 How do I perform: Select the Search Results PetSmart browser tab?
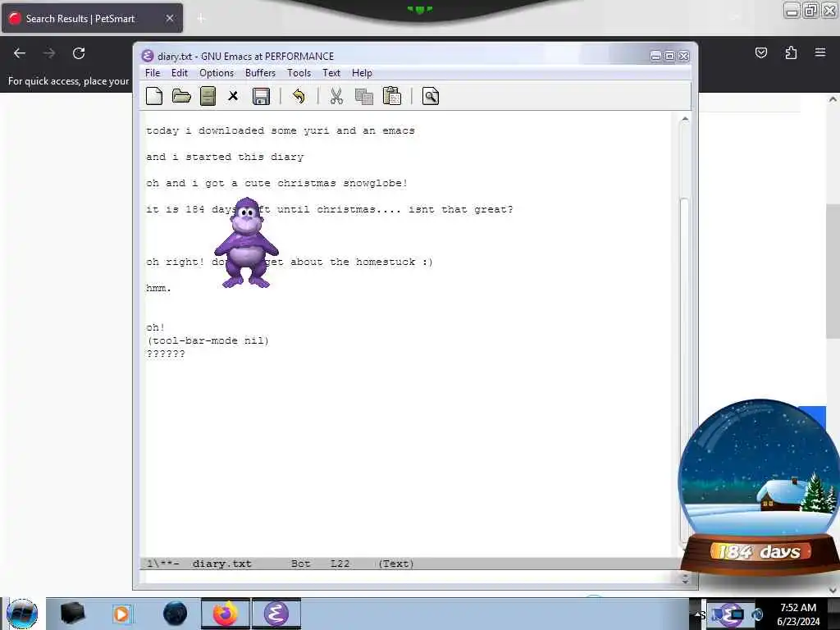pos(92,19)
